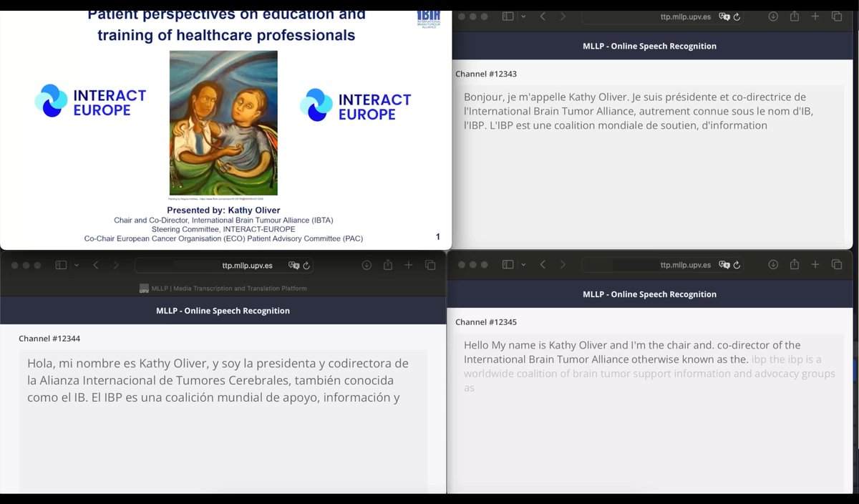
Task: Show tab overview in Channel #12344 window
Action: tap(430, 265)
